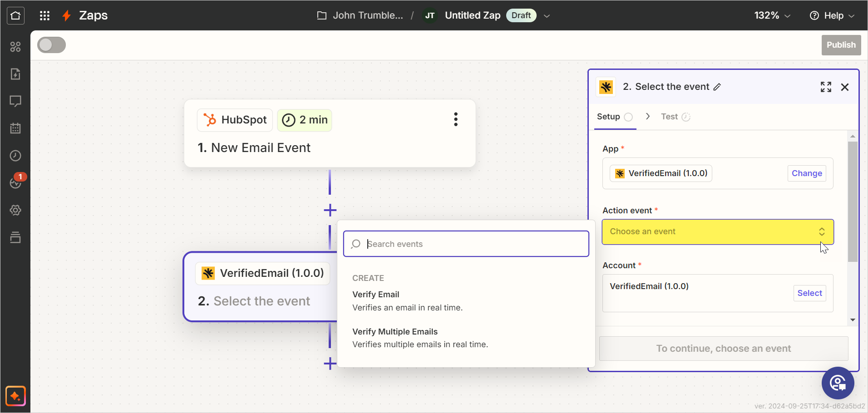Open the sidebar versions stack icon
This screenshot has height=413, width=868.
pyautogui.click(x=15, y=237)
